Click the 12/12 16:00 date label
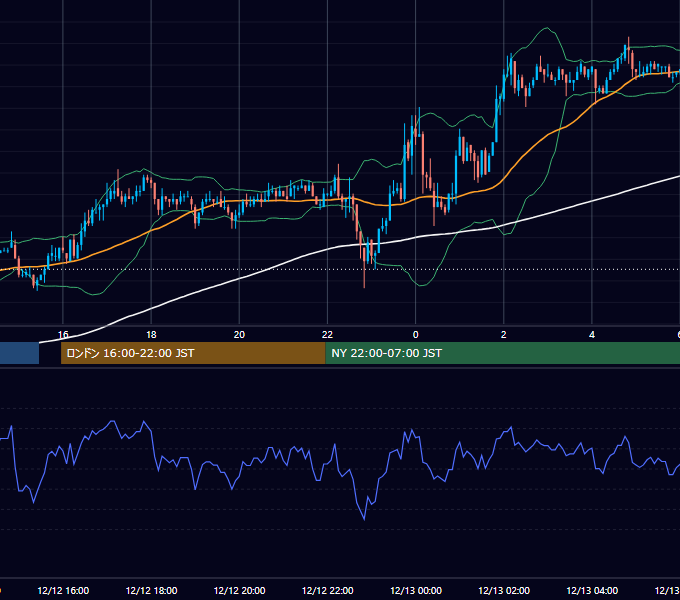The image size is (680, 600). point(63,590)
